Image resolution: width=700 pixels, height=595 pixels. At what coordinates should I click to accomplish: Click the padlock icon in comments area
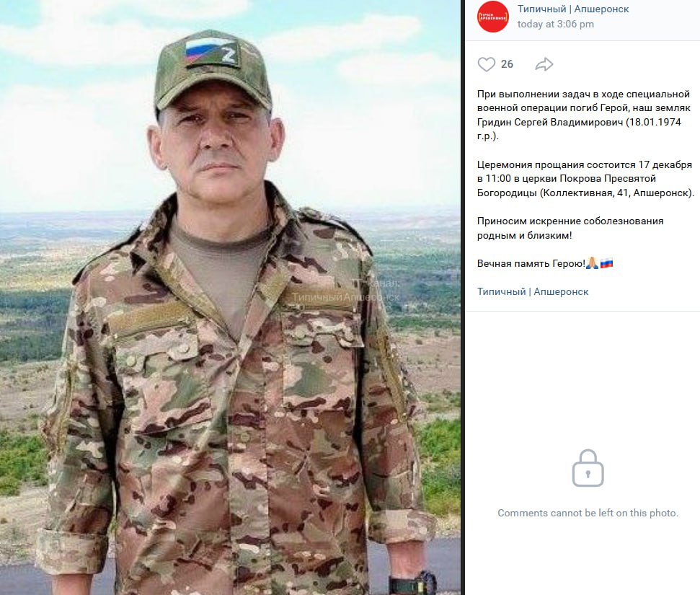click(588, 468)
